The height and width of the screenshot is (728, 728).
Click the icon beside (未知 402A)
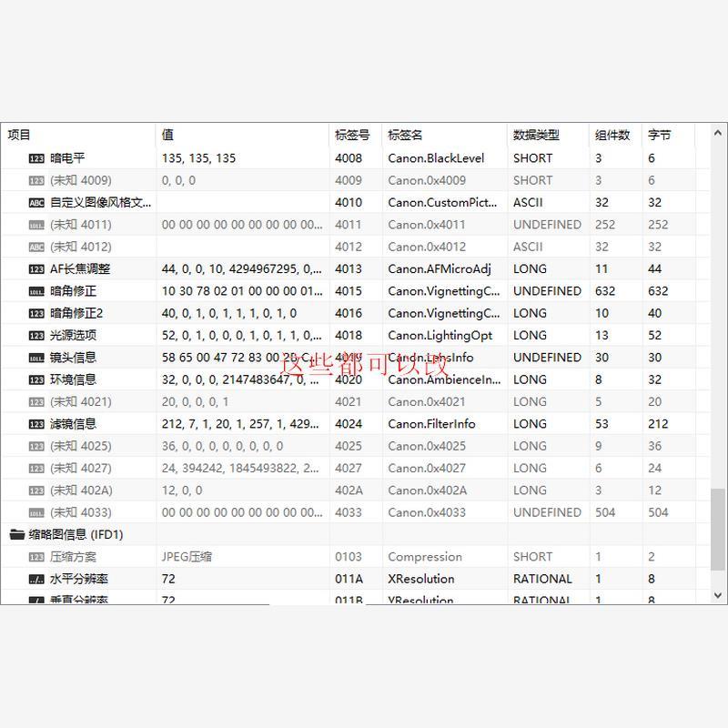click(36, 490)
